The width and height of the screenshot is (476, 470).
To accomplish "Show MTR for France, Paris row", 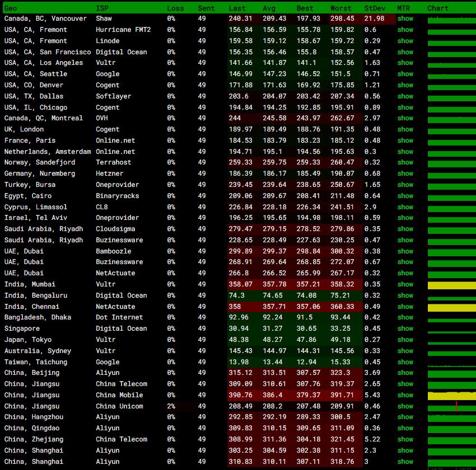I will tap(405, 140).
